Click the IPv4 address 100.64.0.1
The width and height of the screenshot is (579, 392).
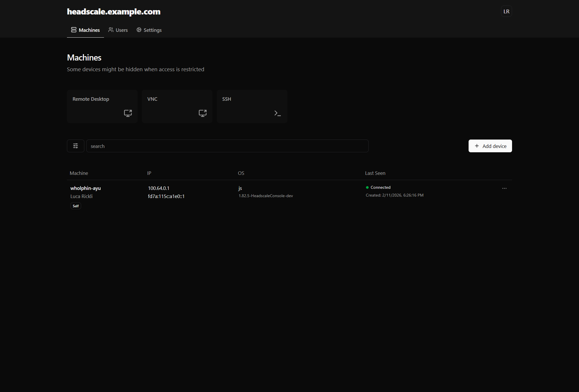point(159,188)
